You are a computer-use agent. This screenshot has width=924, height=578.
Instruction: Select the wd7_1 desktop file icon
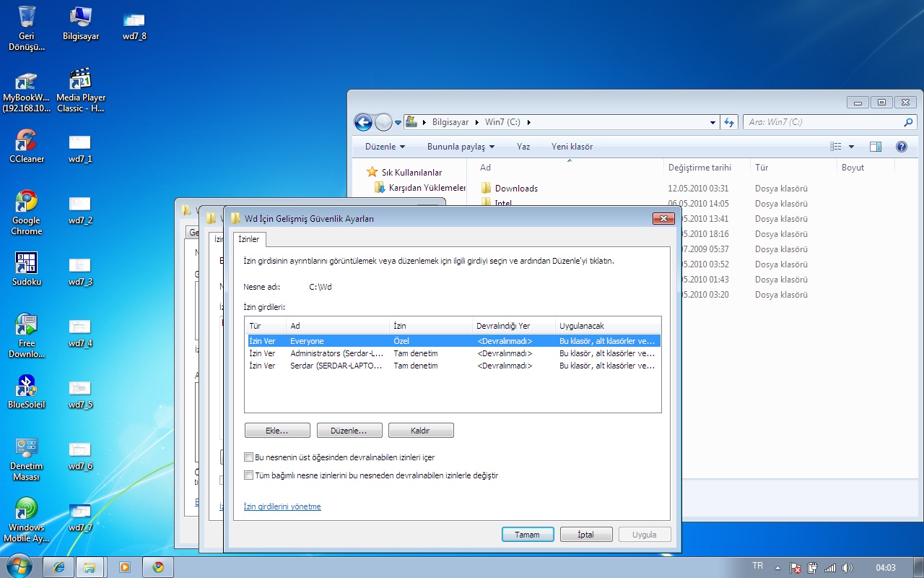[x=80, y=147]
